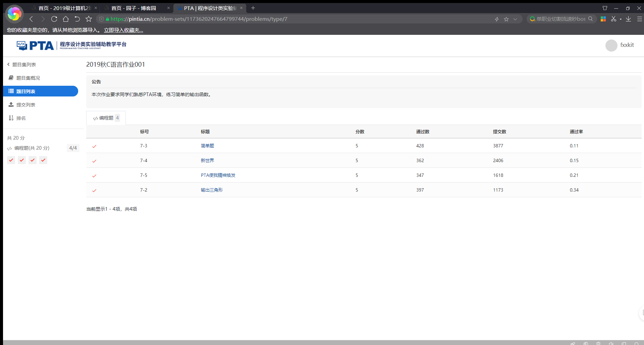
Task: Click the 360 browser colorful logo
Action: tap(14, 14)
